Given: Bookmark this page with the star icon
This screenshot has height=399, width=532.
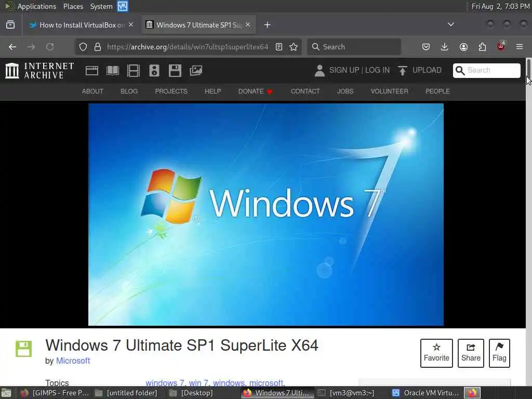Looking at the screenshot, I should pos(294,47).
